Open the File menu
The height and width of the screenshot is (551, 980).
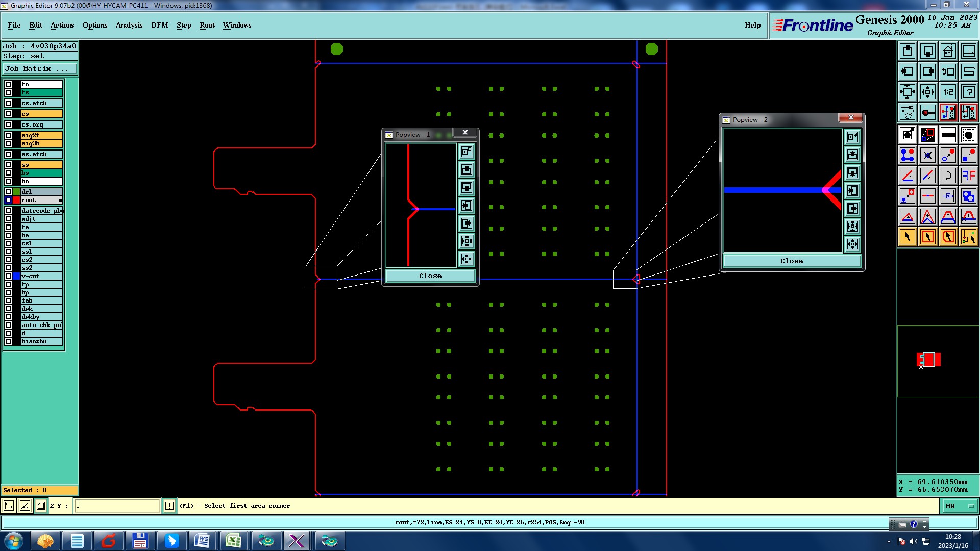(14, 25)
